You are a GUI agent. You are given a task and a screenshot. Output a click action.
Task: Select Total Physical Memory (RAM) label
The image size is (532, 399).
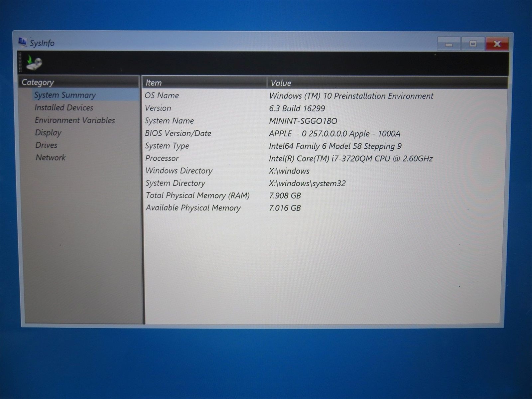click(198, 196)
